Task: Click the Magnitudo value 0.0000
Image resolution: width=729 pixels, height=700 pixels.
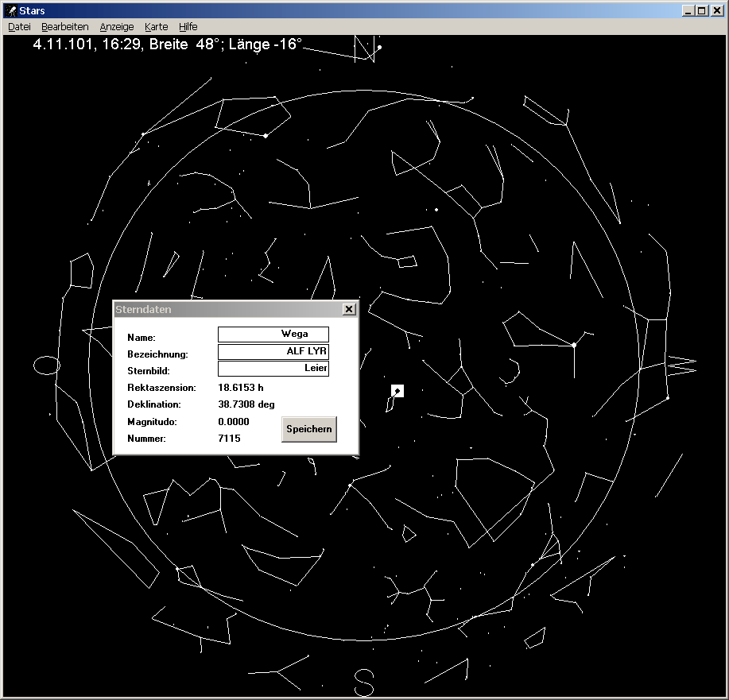Action: click(x=234, y=422)
